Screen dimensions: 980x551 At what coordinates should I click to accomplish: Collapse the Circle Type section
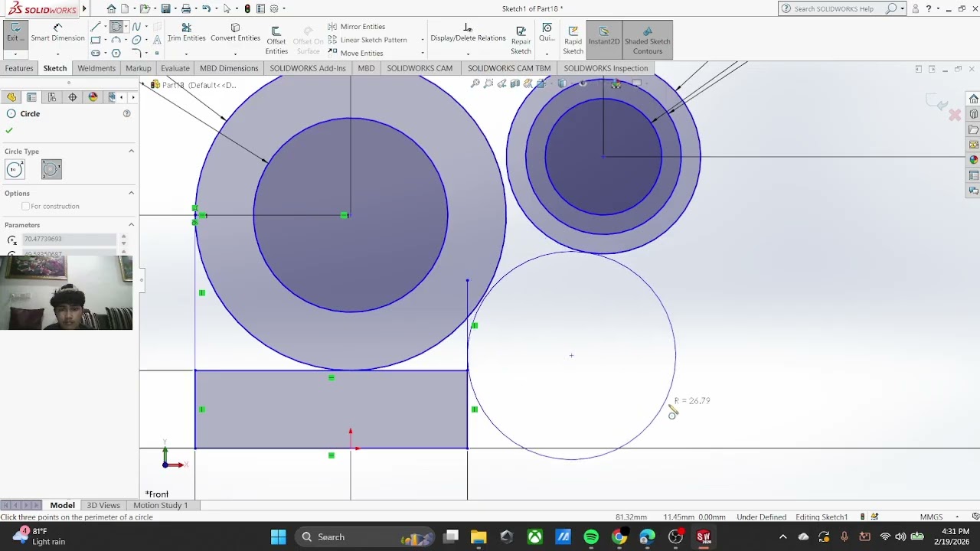tap(131, 151)
